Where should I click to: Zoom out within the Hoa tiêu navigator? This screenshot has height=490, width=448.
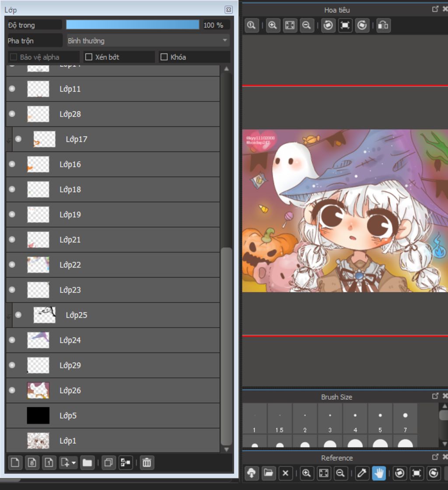307,25
